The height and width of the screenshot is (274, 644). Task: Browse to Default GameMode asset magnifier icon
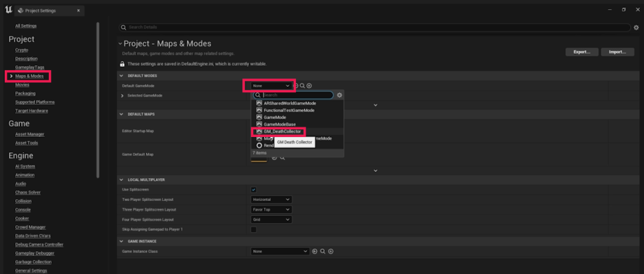click(302, 85)
